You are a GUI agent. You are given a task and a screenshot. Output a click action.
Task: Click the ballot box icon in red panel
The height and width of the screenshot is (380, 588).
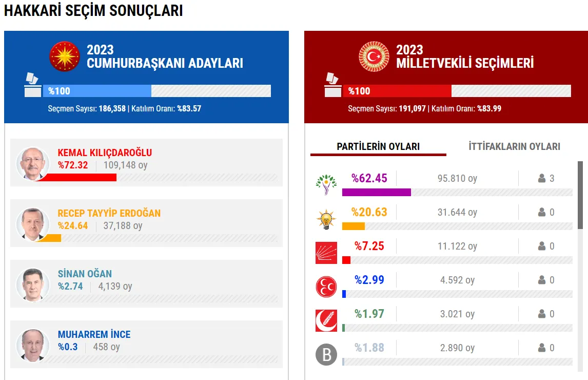pyautogui.click(x=332, y=85)
